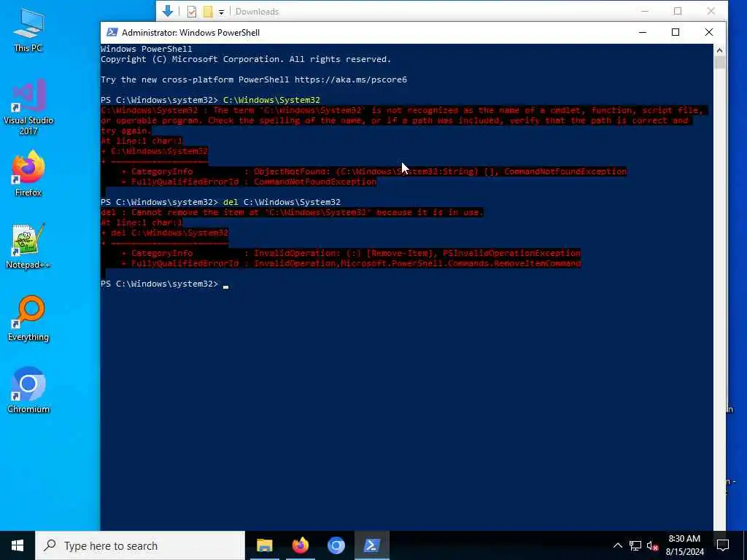Image resolution: width=747 pixels, height=560 pixels.
Task: Maximize the Downloads window
Action: click(678, 11)
